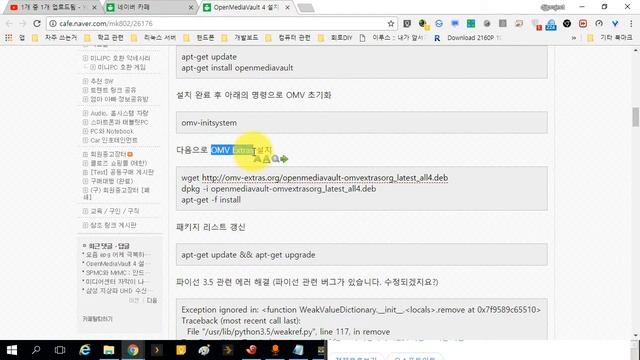
Task: Bookmark this page with the star icon
Action: 391,24
